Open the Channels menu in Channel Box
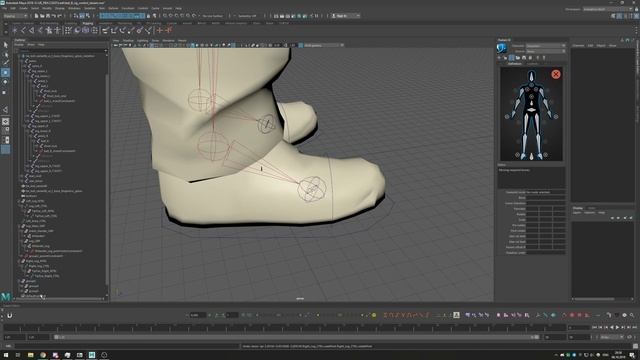The height and width of the screenshot is (360, 640). pyautogui.click(x=578, y=46)
